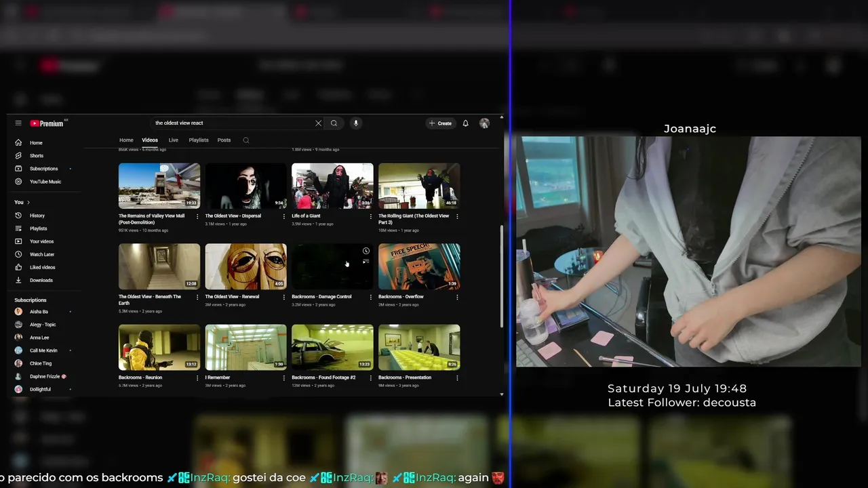Select the channel Videos tab
The image size is (868, 488).
[x=150, y=140]
